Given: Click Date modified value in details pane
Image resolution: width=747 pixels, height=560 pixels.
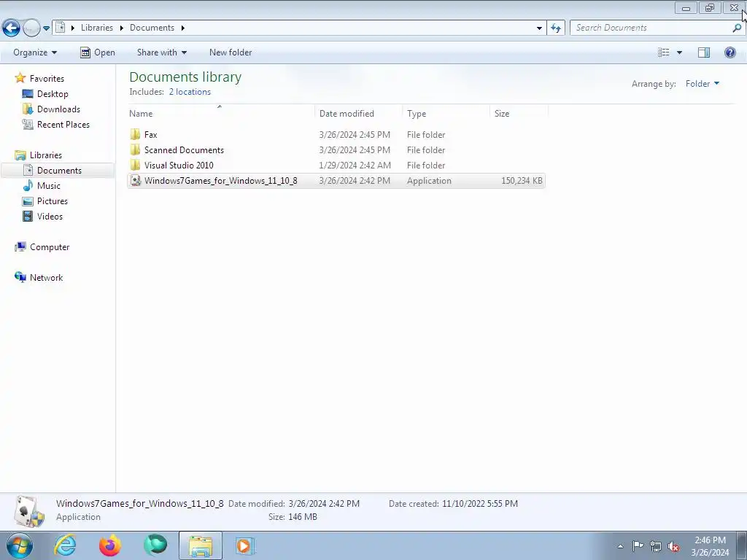Looking at the screenshot, I should coord(324,503).
